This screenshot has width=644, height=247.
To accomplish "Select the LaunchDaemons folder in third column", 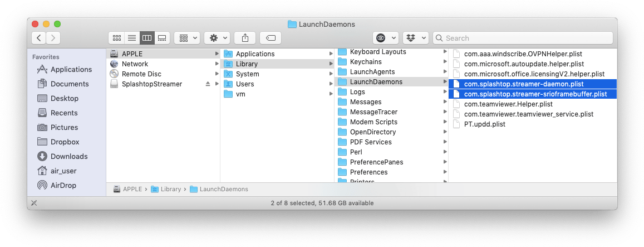I will coord(391,82).
